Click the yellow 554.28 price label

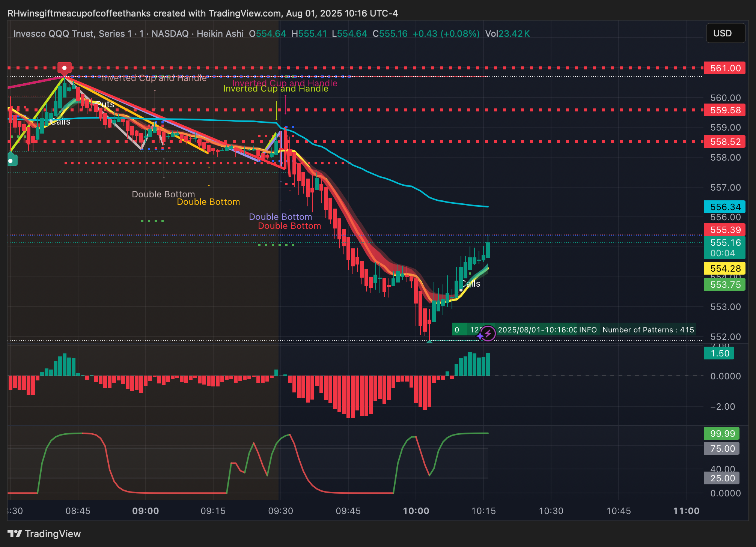click(724, 268)
